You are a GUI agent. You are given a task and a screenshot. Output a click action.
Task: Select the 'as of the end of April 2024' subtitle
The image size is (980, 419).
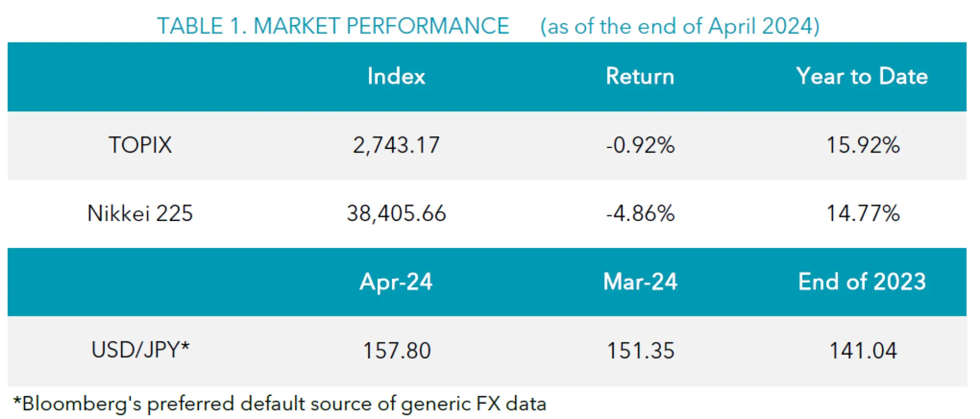point(680,26)
